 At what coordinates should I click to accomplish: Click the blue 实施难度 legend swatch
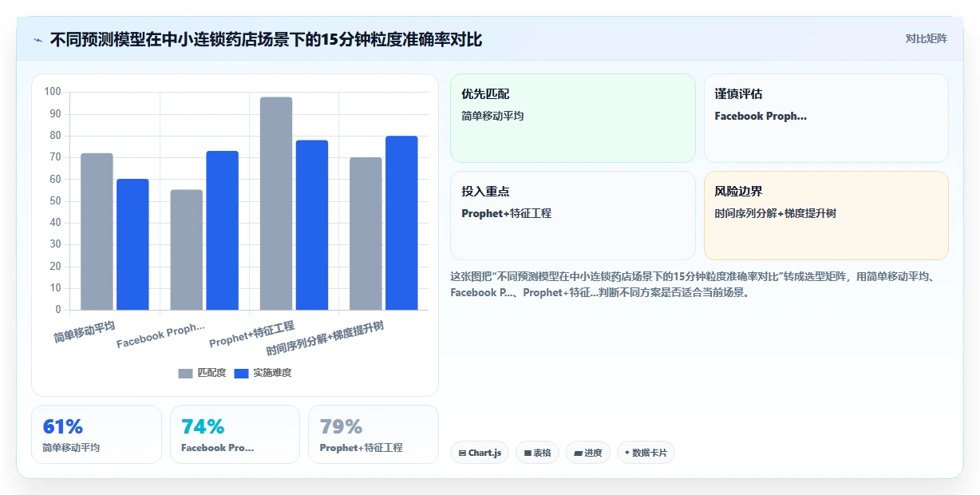(x=241, y=373)
